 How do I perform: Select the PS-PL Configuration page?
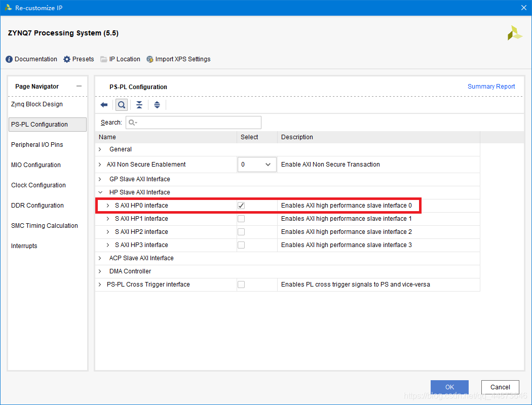click(48, 125)
